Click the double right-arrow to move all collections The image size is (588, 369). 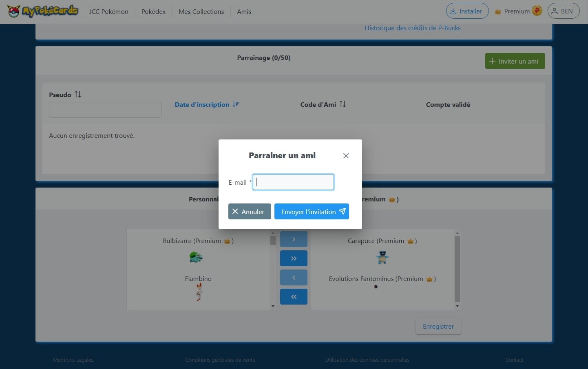(294, 258)
